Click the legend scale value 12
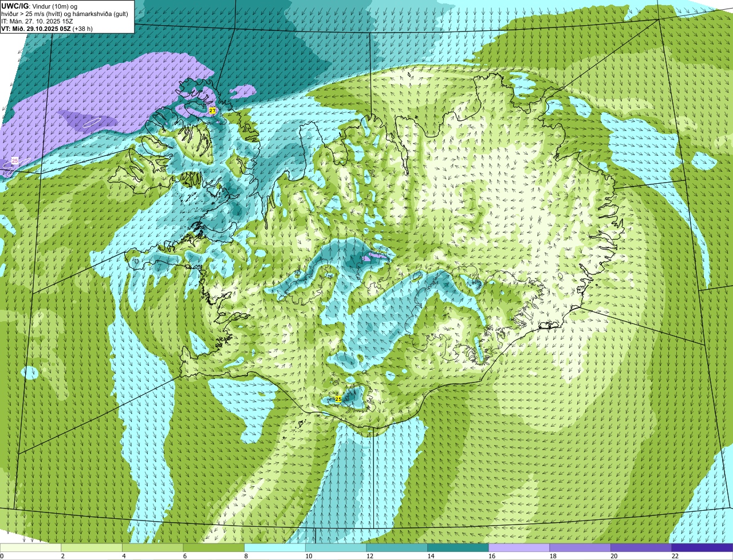733x560 pixels. 370,556
